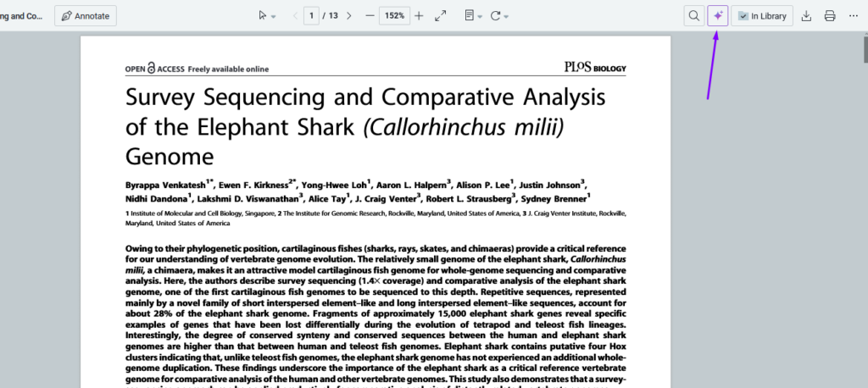Screen dimensions: 868x388
Task: Go to the next page
Action: coord(351,16)
